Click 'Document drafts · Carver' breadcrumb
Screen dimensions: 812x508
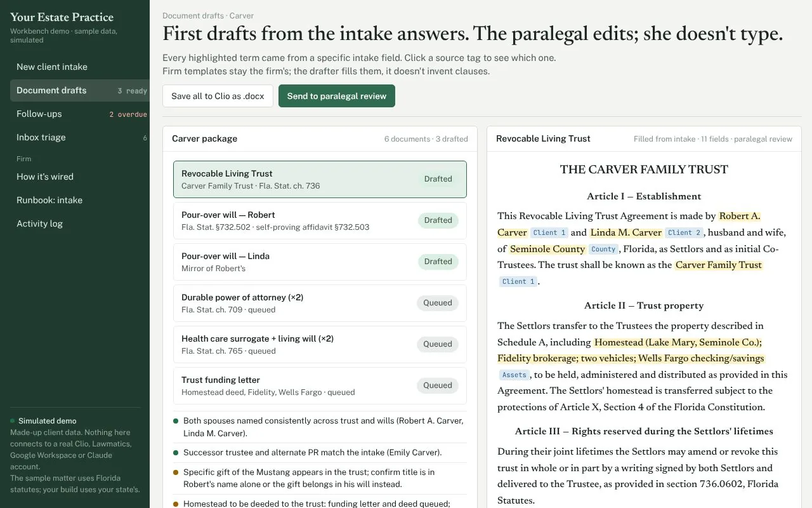tap(208, 15)
